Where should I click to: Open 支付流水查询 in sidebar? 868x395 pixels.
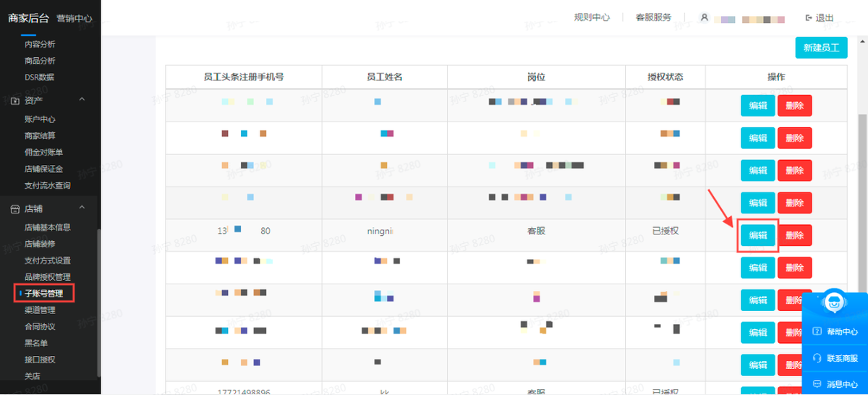coord(48,186)
